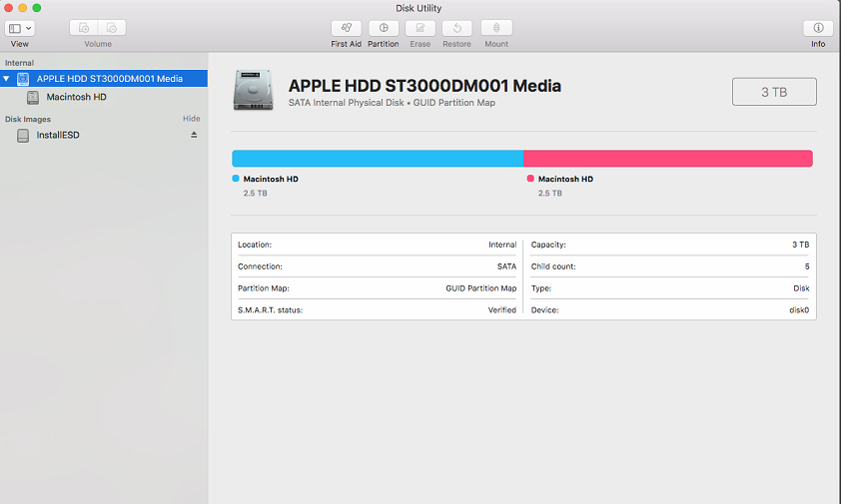841x504 pixels.
Task: Click the Erase toolbar icon
Action: pos(420,28)
